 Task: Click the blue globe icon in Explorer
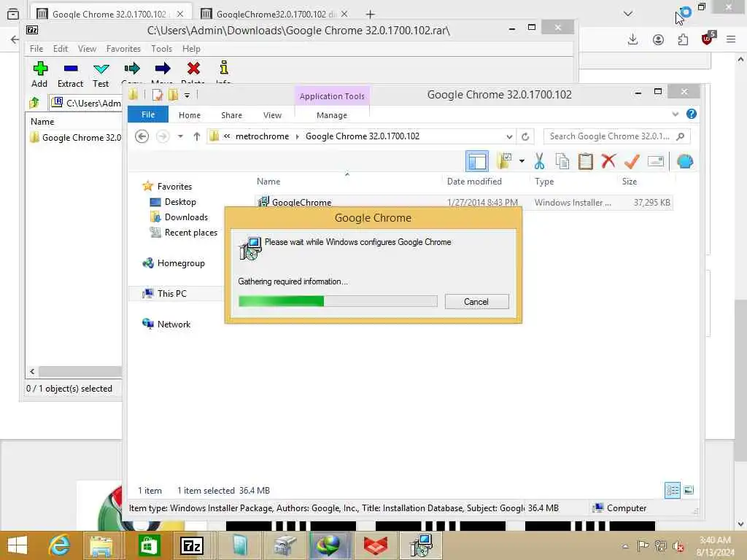tap(684, 161)
